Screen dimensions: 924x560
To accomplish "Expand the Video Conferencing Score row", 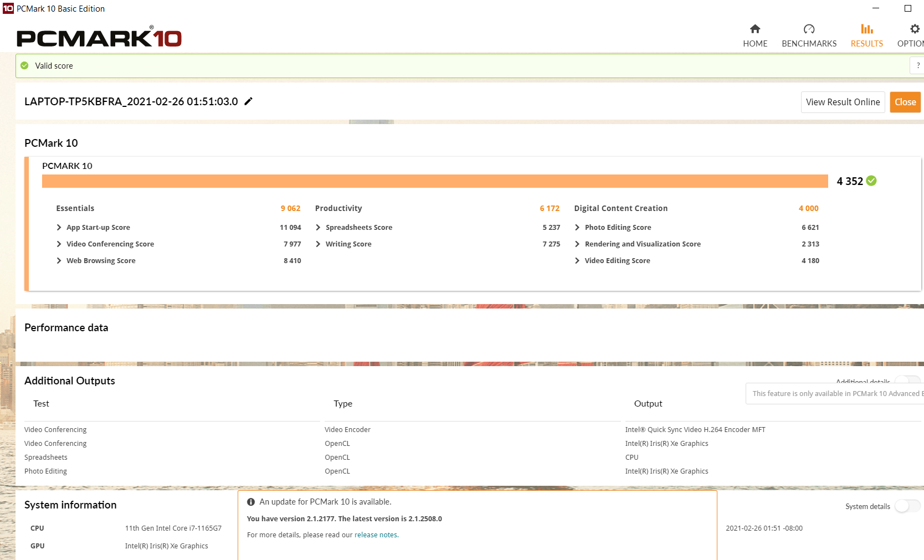I will click(x=59, y=244).
